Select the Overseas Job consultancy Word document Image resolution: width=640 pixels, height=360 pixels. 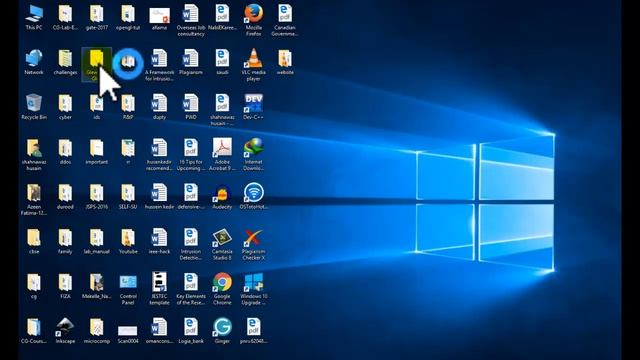coord(191,20)
